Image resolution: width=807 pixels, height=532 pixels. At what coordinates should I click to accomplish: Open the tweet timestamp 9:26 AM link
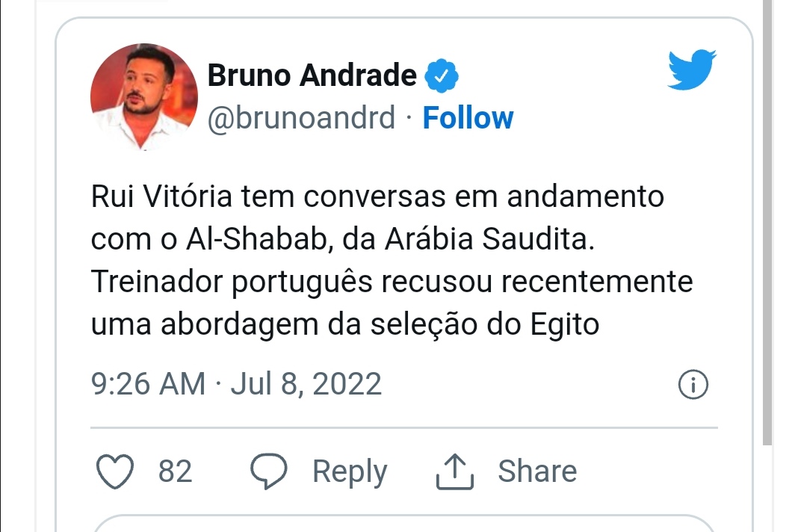148,384
